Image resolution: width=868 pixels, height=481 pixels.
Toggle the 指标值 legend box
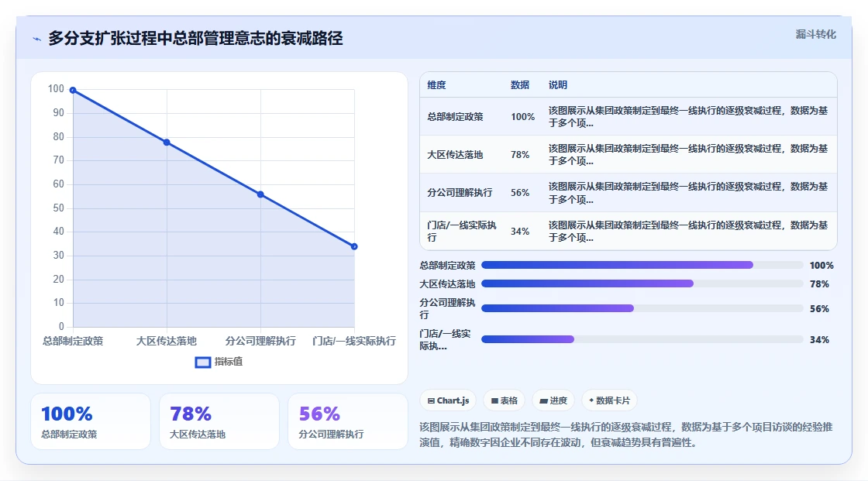[202, 362]
